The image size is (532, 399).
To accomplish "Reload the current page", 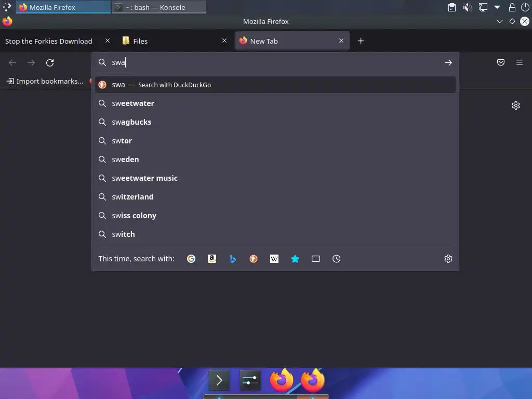I will (x=50, y=63).
